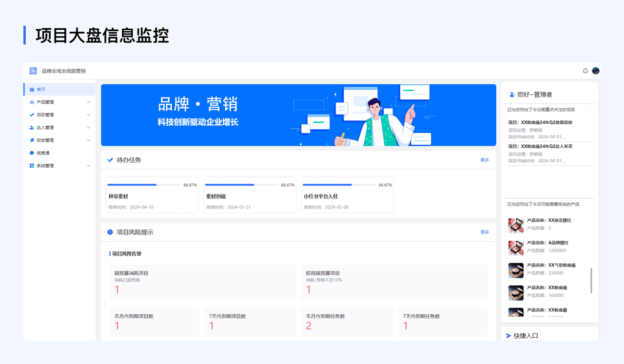
Task: Open 线索通 menu item
Action: pos(59,153)
